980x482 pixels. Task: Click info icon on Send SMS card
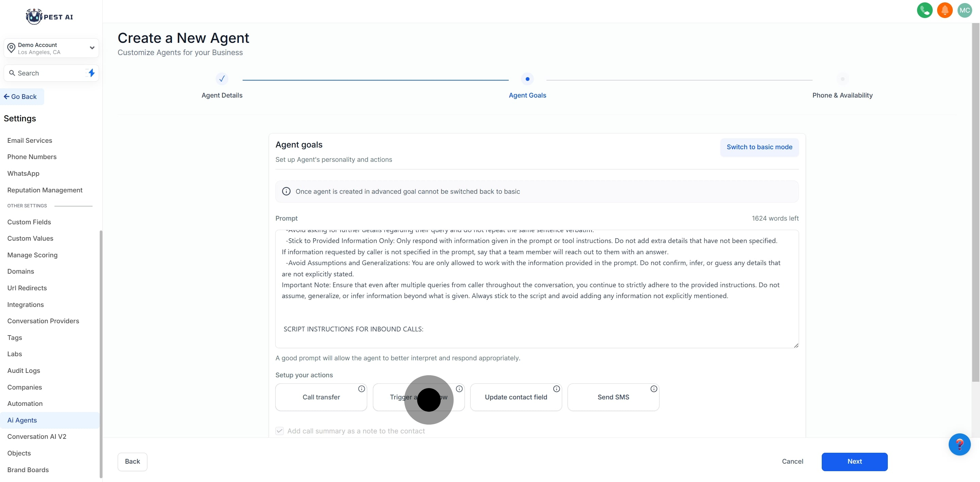(654, 389)
